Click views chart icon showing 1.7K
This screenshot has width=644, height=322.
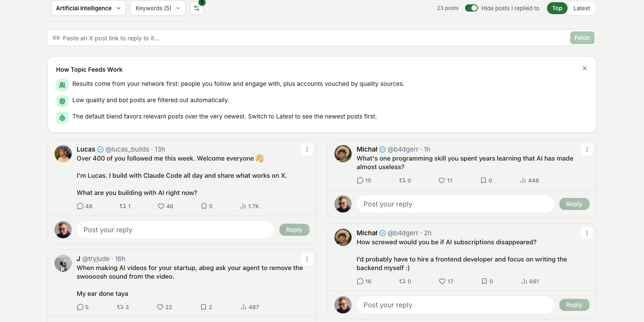pos(243,206)
